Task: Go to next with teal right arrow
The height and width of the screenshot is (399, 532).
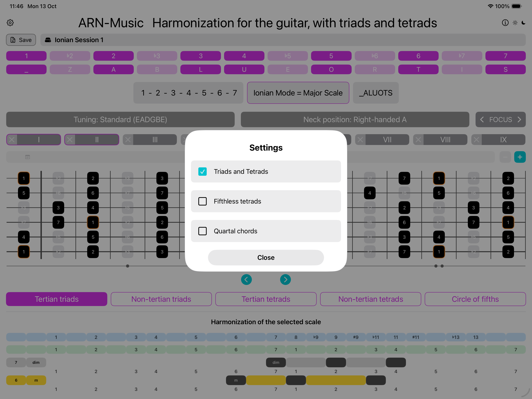Action: pyautogui.click(x=285, y=280)
